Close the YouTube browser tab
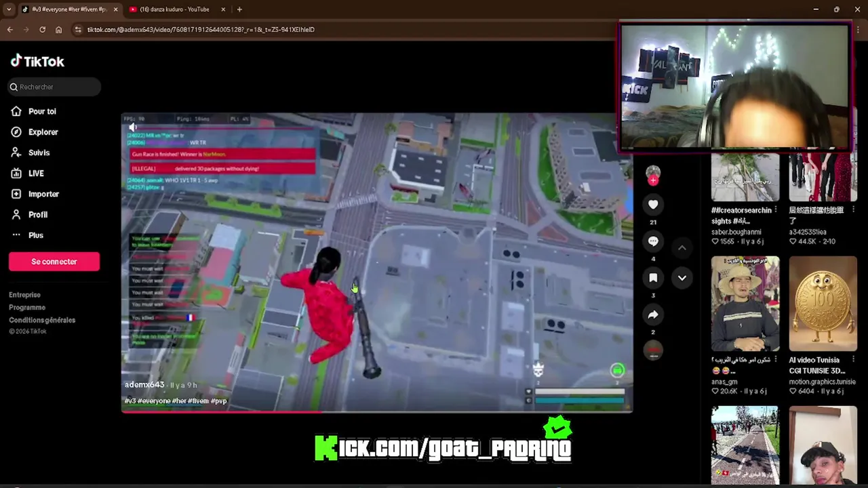Image resolution: width=868 pixels, height=488 pixels. [223, 9]
